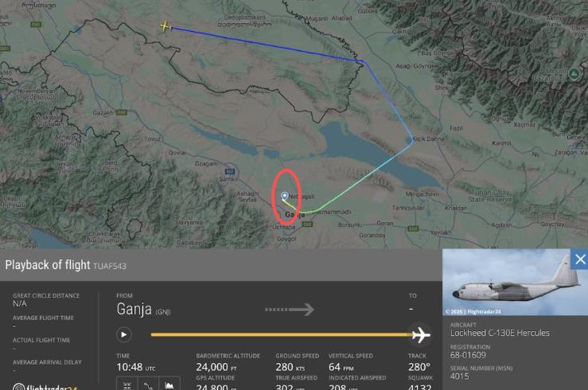Click the yellow aircraft icon on the map
This screenshot has width=588, height=390.
tap(165, 26)
